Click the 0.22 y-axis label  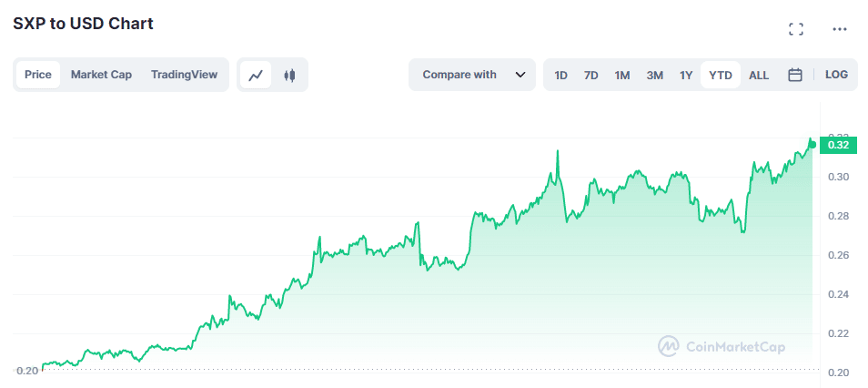tap(838, 333)
